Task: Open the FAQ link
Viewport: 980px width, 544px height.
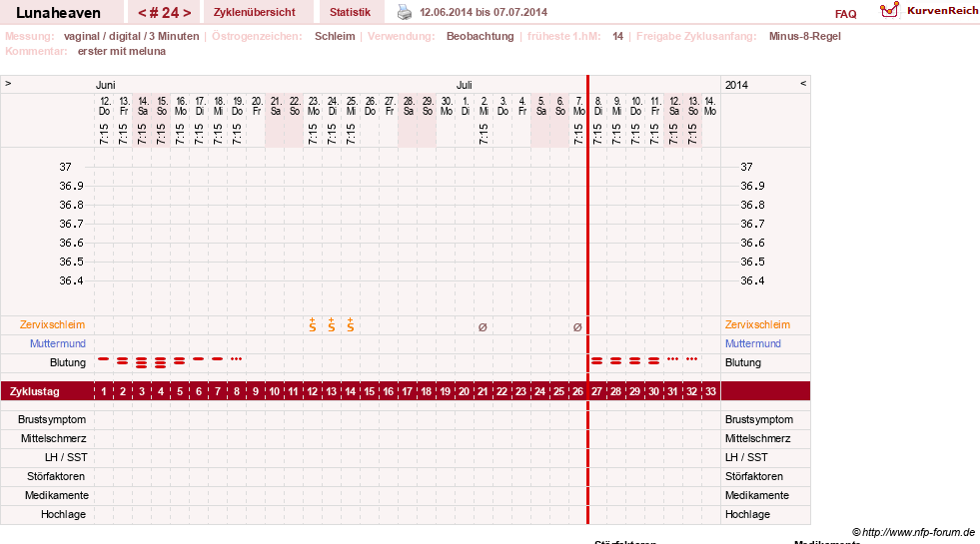Action: pos(845,14)
